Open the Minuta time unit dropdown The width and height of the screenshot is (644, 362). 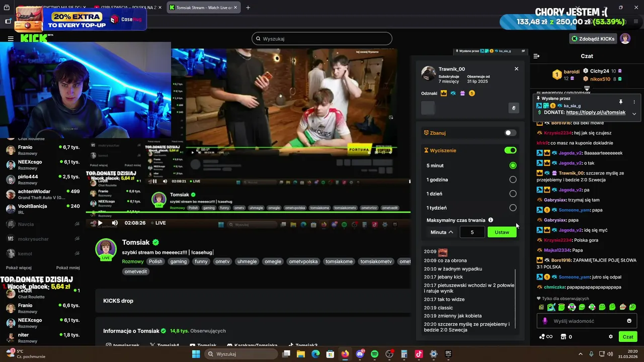(x=442, y=232)
